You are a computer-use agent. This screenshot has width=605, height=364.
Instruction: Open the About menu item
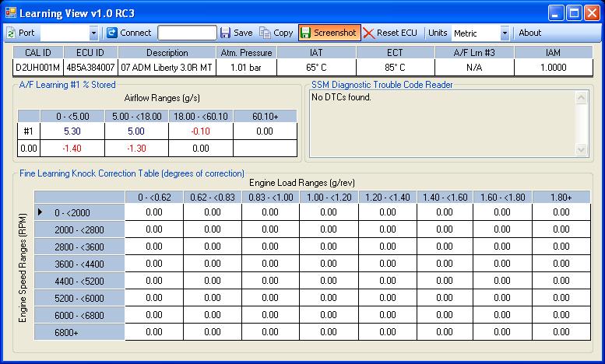point(530,33)
